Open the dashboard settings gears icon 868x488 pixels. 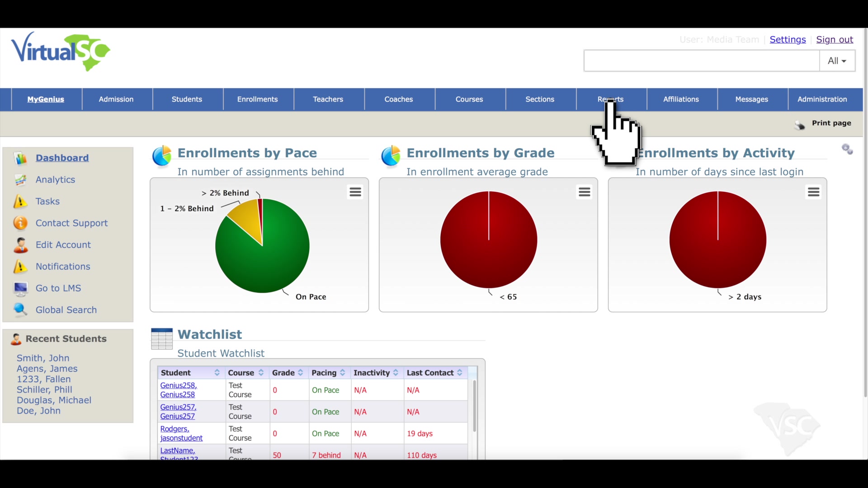tap(847, 149)
